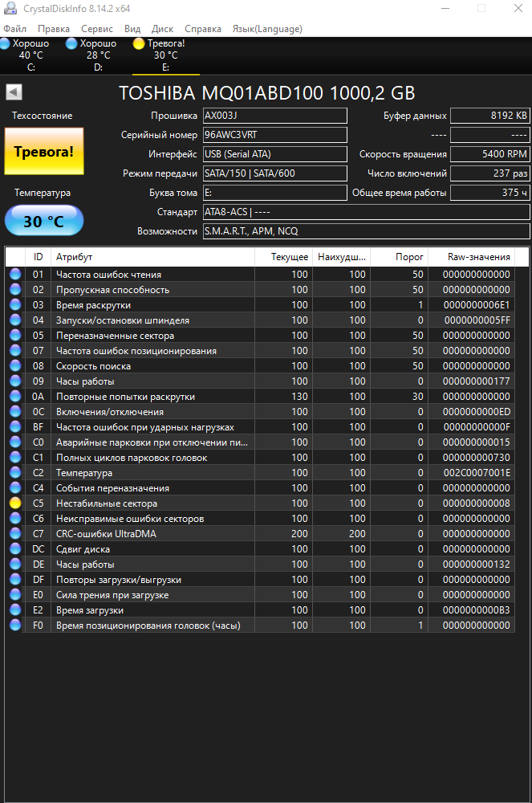
Task: Click the blue status icon for drive D:
Action: coord(72,43)
